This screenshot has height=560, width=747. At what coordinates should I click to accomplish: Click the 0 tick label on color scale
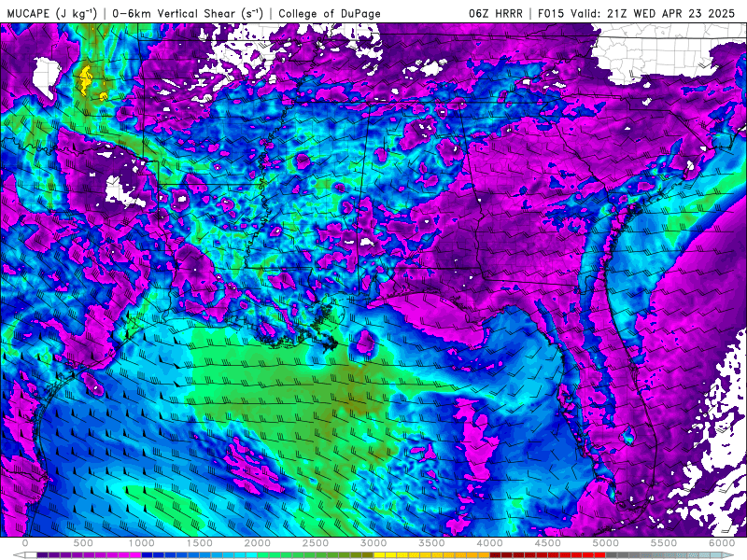tap(25, 543)
